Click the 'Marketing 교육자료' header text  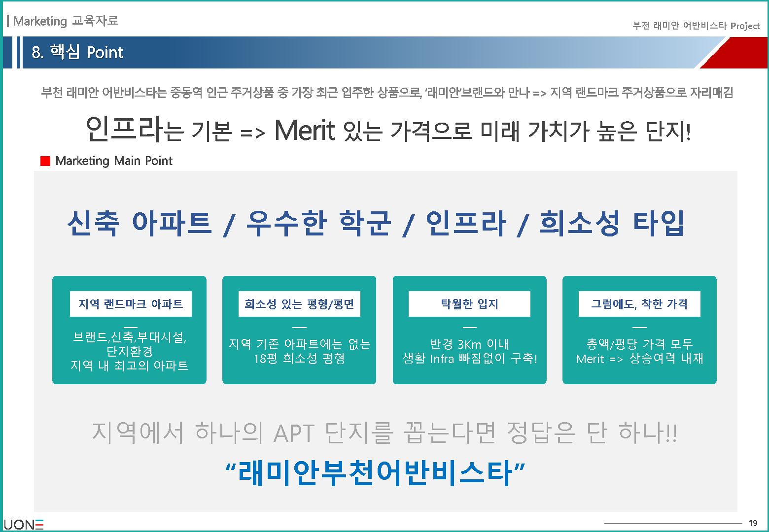pyautogui.click(x=66, y=21)
